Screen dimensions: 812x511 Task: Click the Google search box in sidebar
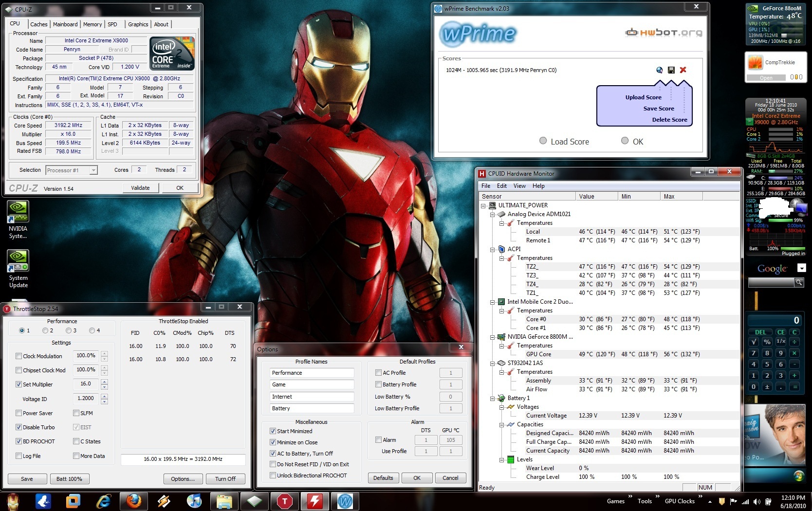(x=771, y=282)
